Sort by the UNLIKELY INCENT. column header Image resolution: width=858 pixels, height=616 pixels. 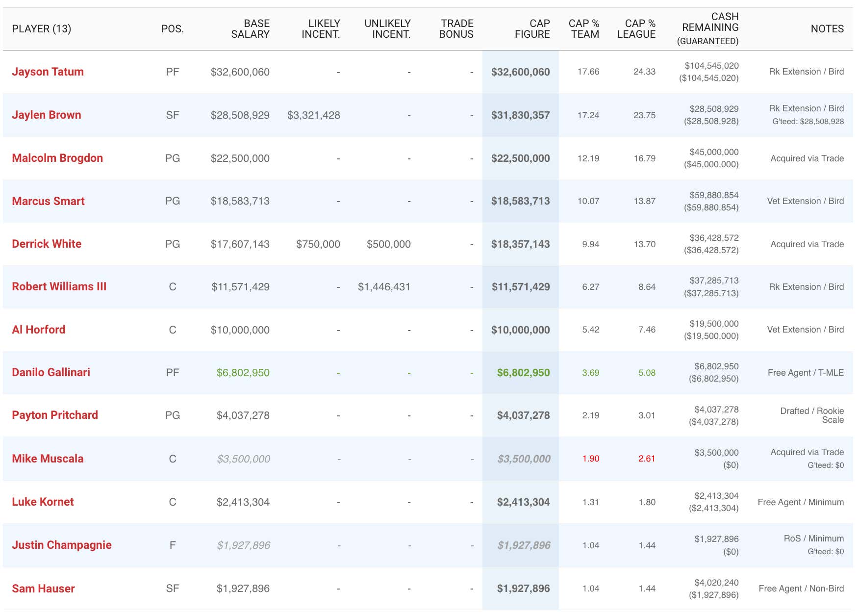pos(387,29)
